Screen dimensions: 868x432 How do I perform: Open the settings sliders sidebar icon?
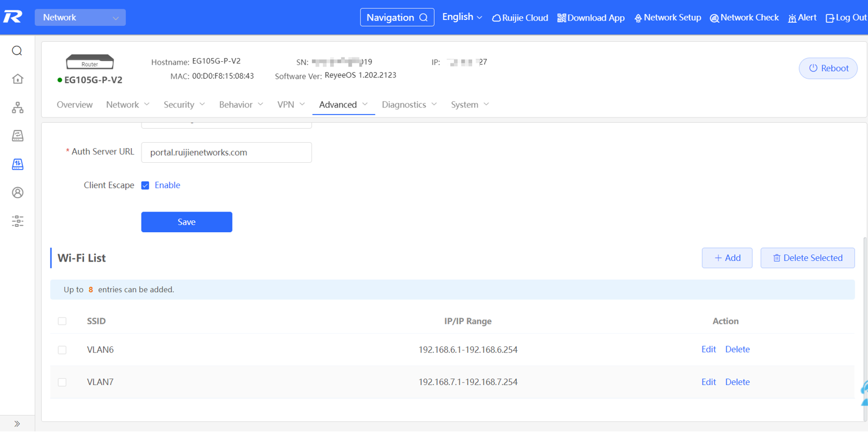(x=18, y=221)
